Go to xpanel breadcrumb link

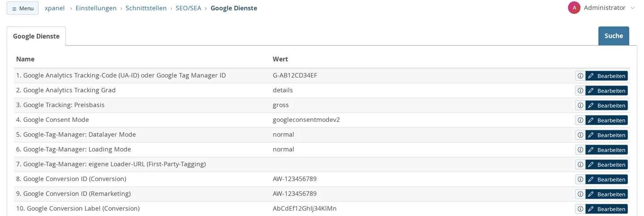pos(55,8)
